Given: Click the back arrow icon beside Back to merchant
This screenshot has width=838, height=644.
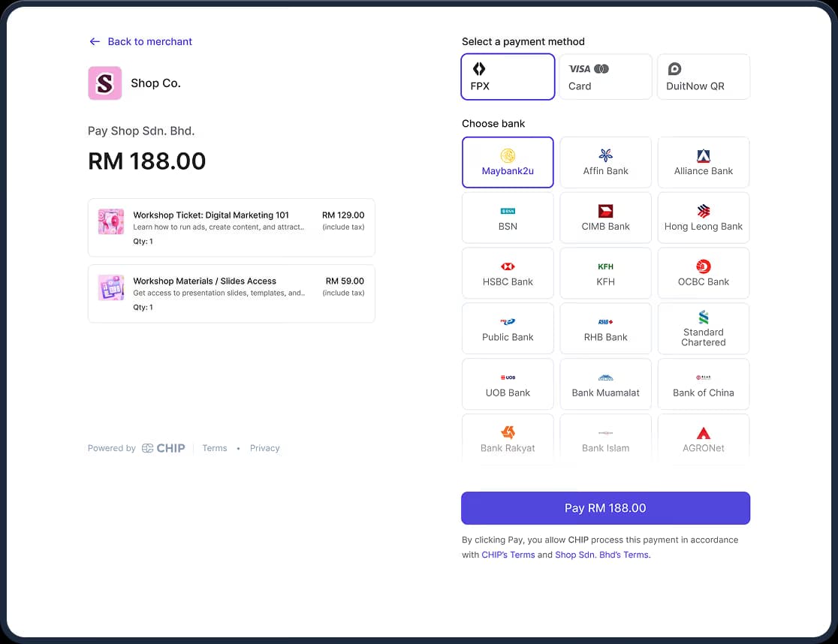Looking at the screenshot, I should pos(95,41).
